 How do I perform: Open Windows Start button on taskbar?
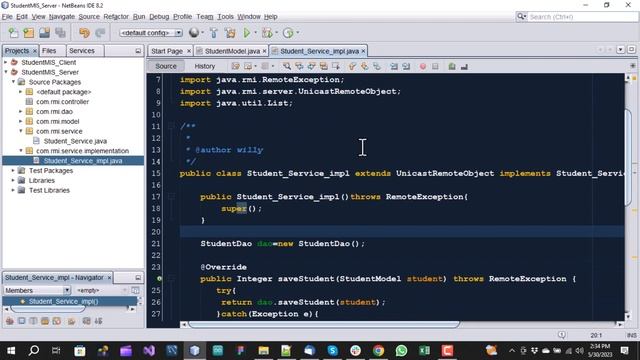[x=11, y=351]
